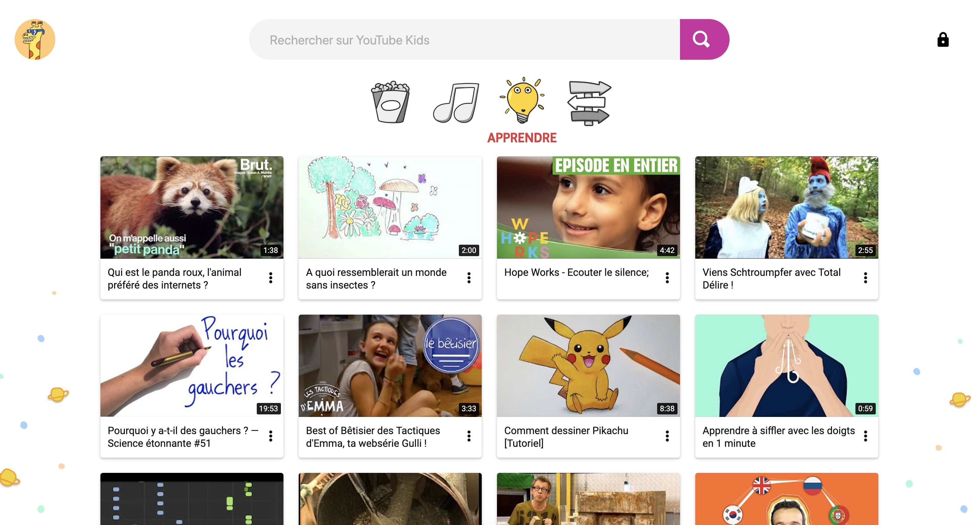
Task: Open the YouTube Kids search input field
Action: pyautogui.click(x=457, y=39)
